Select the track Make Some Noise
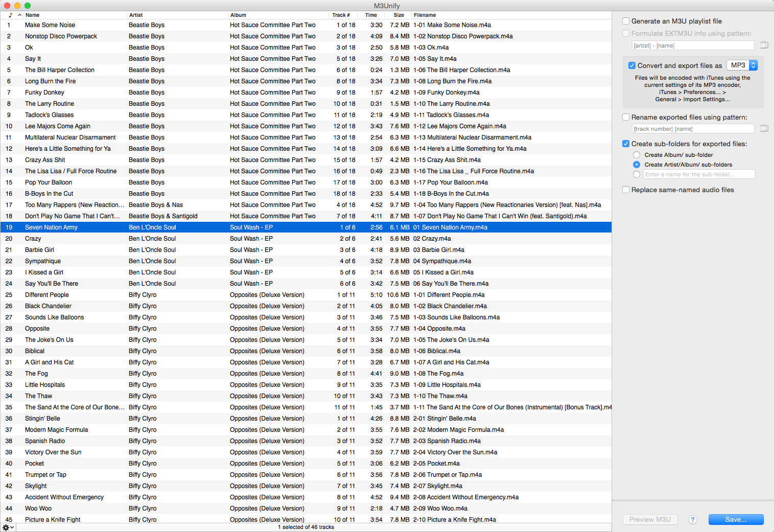 pyautogui.click(x=306, y=25)
